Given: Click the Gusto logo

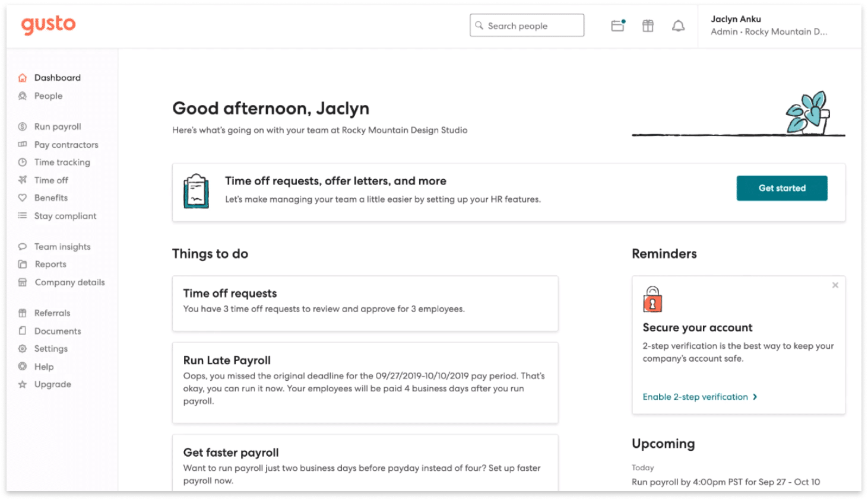Looking at the screenshot, I should 47,25.
